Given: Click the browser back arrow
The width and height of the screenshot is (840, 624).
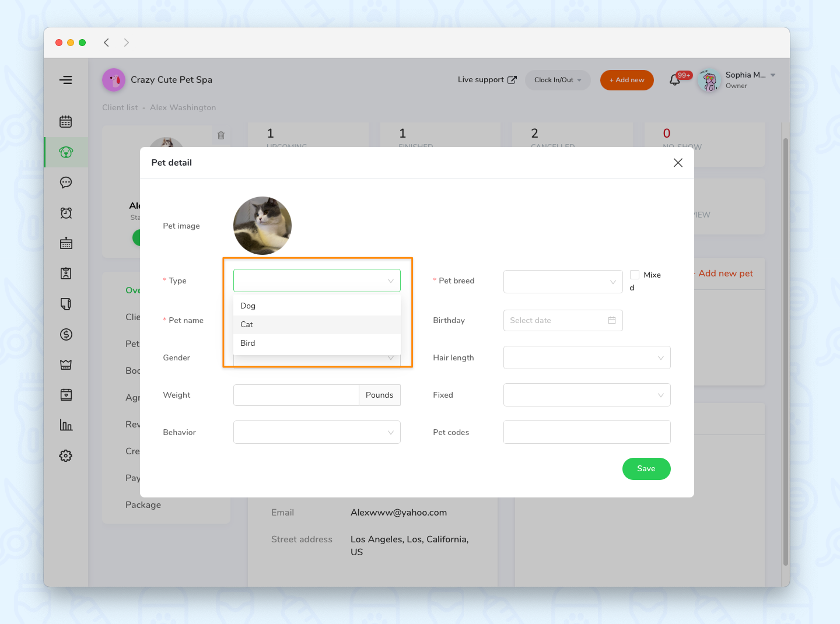Looking at the screenshot, I should 106,43.
